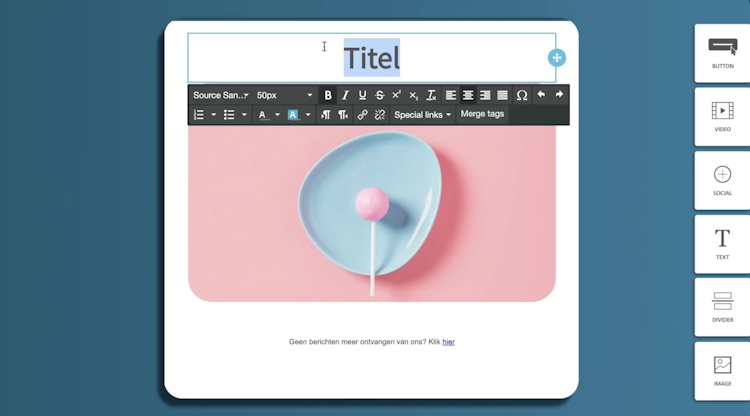The width and height of the screenshot is (750, 416).
Task: Insert or edit a link
Action: [362, 115]
